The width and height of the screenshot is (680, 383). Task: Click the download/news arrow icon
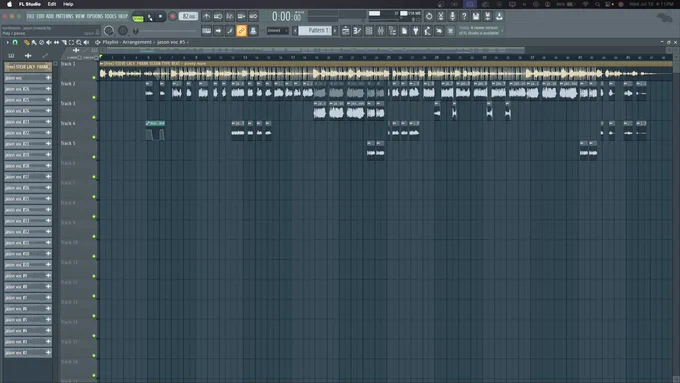tap(499, 16)
